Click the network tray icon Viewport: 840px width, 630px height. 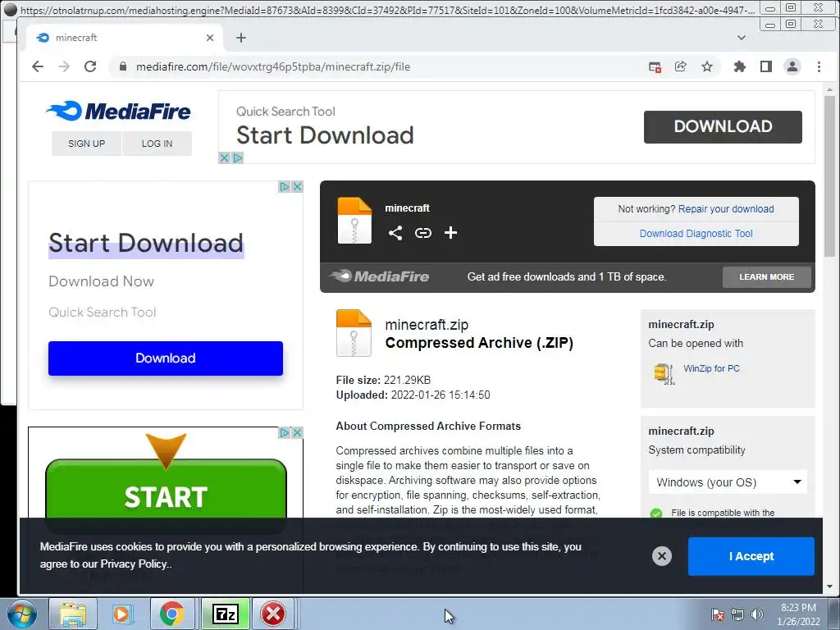pos(737,614)
